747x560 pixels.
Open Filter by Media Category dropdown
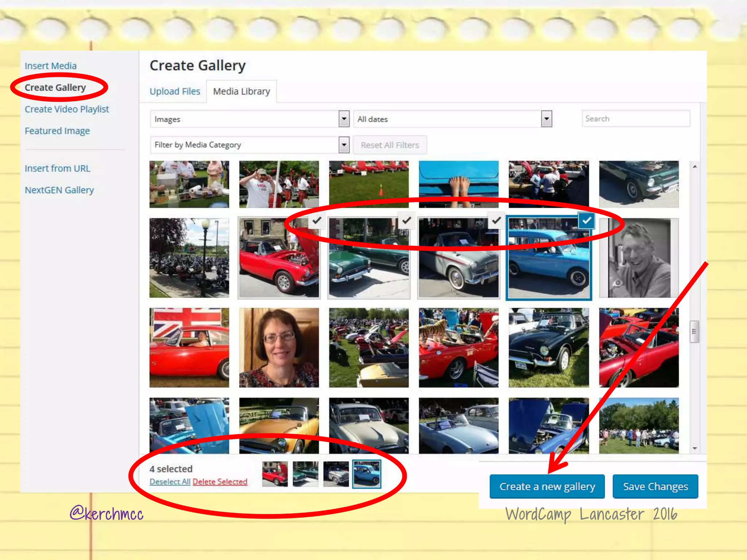pos(344,145)
